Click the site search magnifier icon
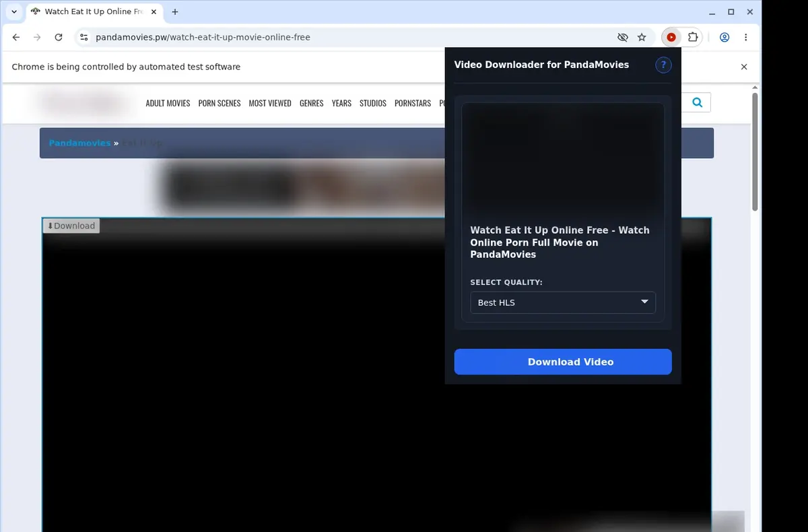 point(697,102)
